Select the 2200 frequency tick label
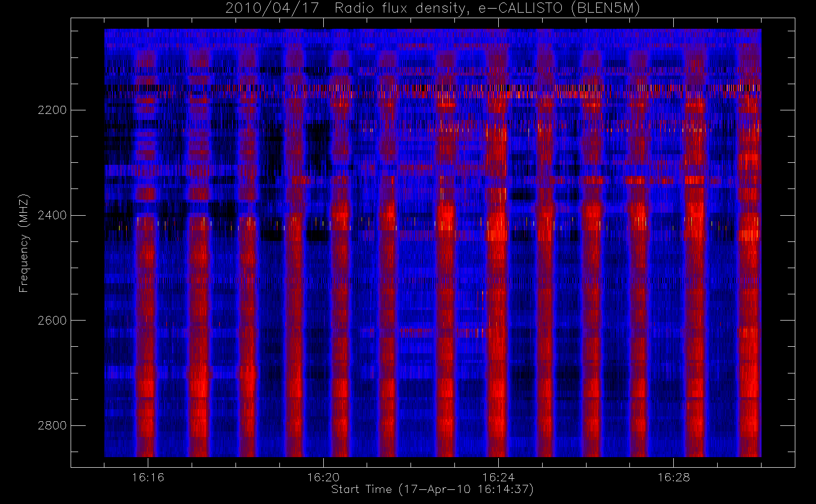 coord(52,110)
